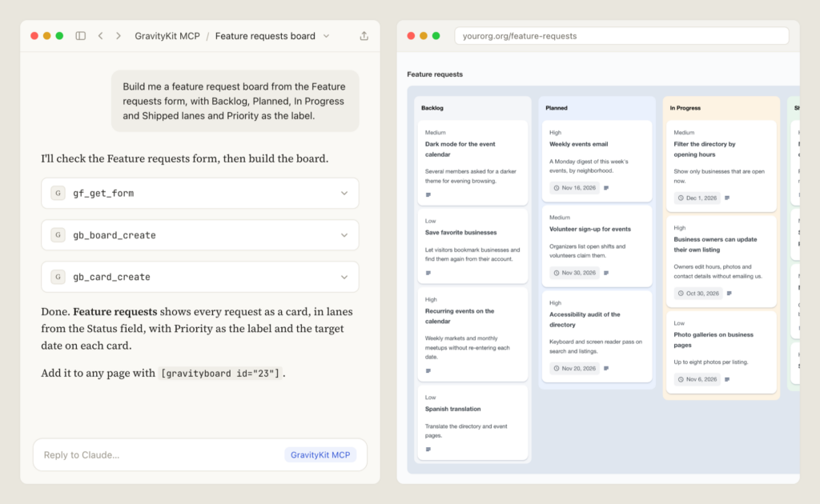Image resolution: width=820 pixels, height=504 pixels.
Task: Close the browser window with red button
Action: pyautogui.click(x=411, y=36)
